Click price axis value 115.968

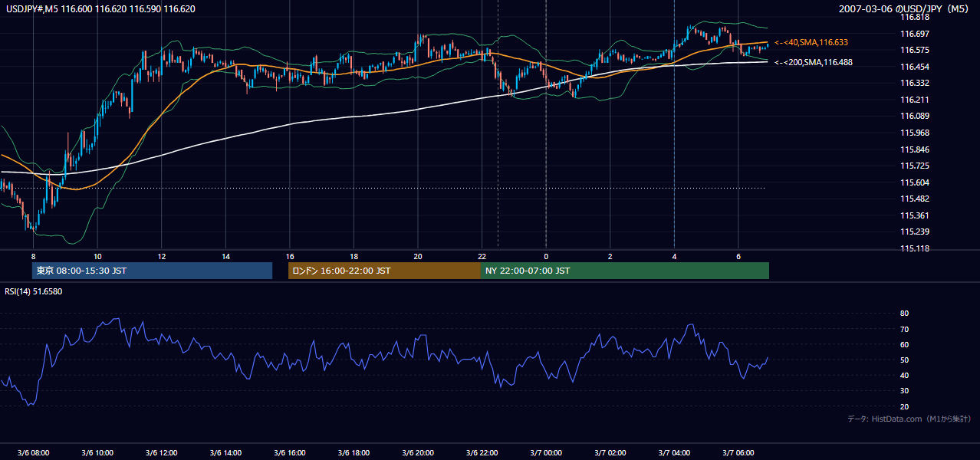[x=914, y=133]
